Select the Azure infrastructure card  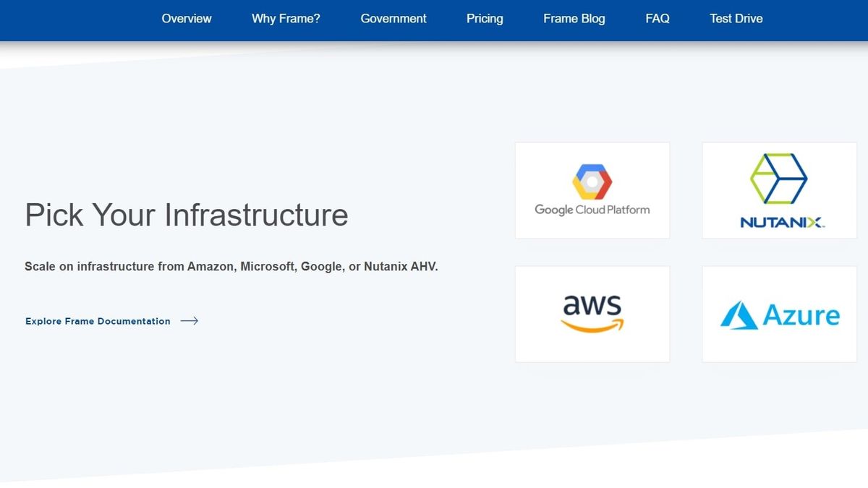click(778, 313)
